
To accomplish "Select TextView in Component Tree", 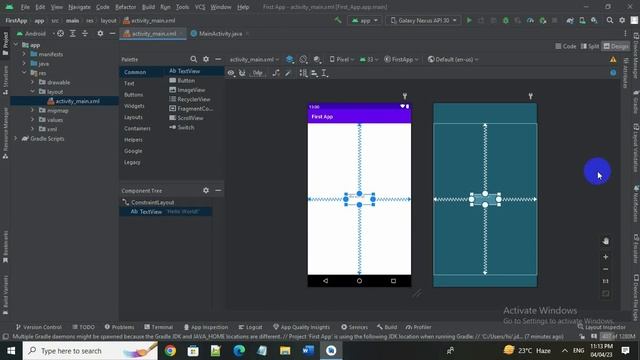I will click(165, 211).
